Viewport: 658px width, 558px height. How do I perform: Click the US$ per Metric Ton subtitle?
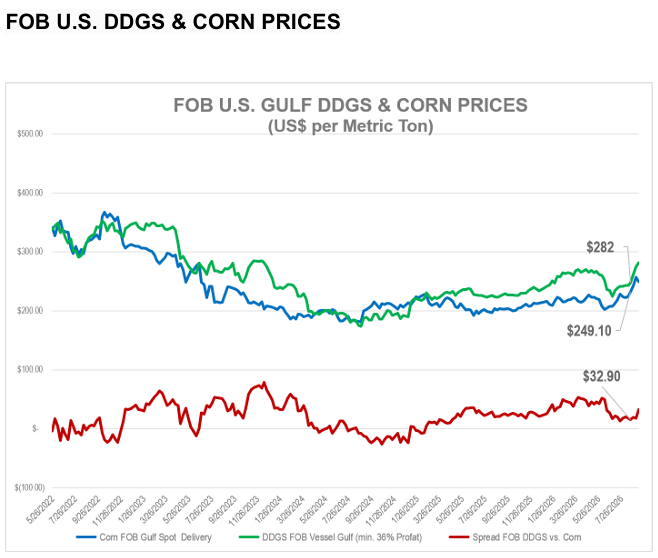[350, 126]
